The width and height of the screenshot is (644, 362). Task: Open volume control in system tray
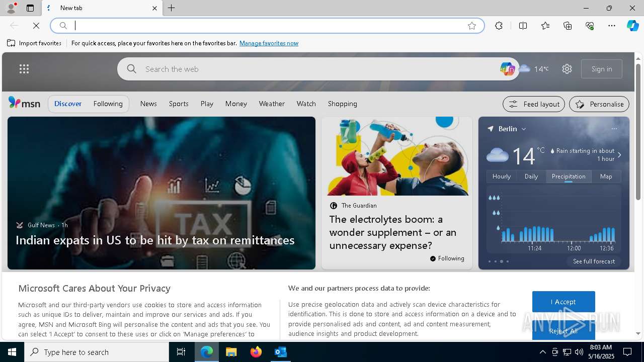[x=579, y=352]
